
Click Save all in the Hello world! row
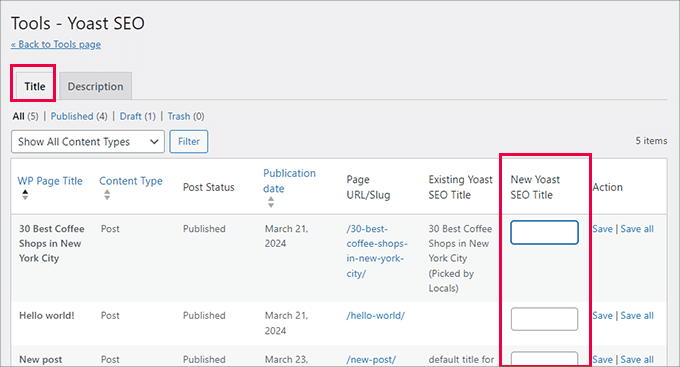click(637, 315)
